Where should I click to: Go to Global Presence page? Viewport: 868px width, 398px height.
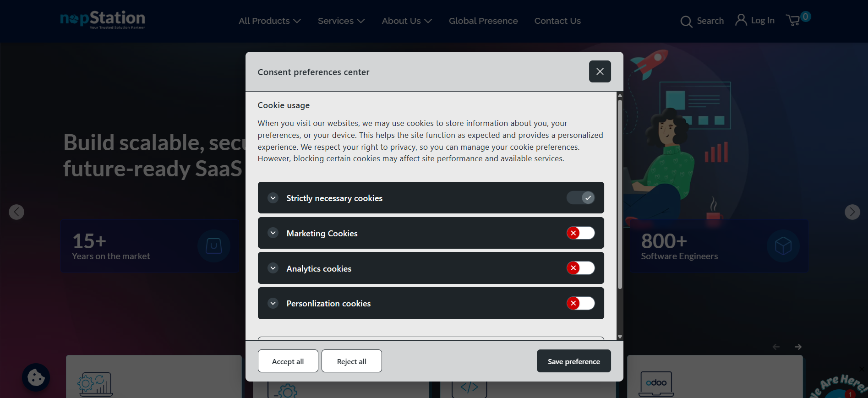point(483,21)
